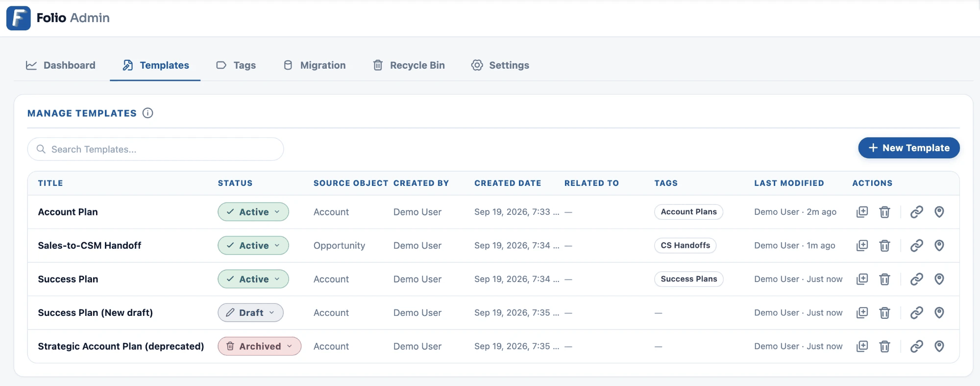
Task: Open the Success Plan template title
Action: 68,279
